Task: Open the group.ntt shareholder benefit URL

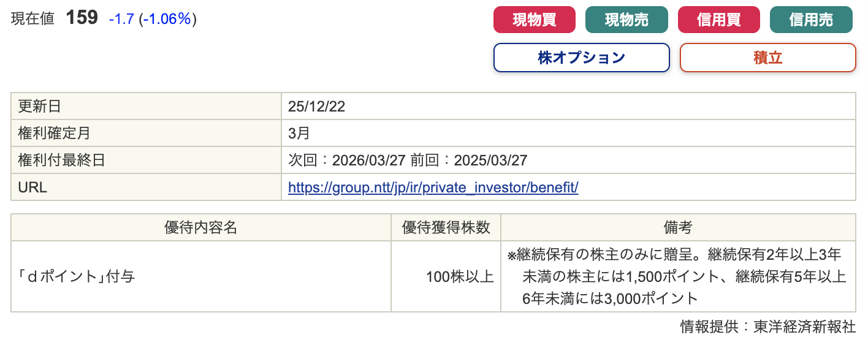Action: click(x=433, y=188)
